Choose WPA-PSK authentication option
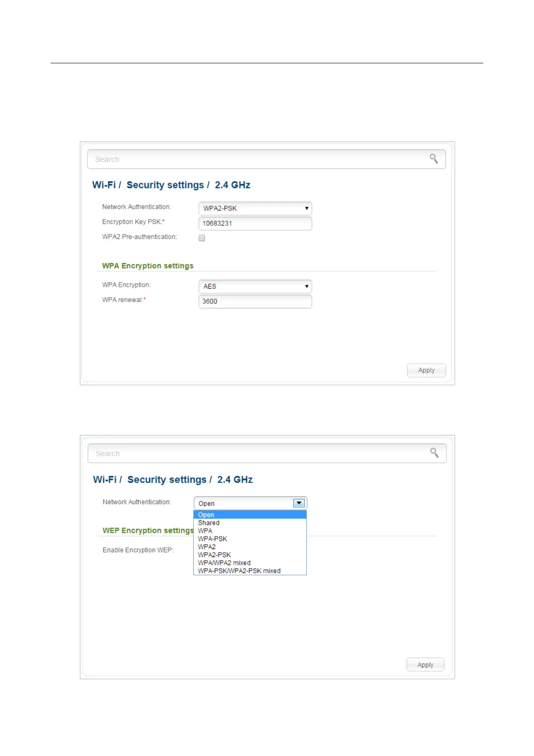The height and width of the screenshot is (756, 534). (x=213, y=539)
